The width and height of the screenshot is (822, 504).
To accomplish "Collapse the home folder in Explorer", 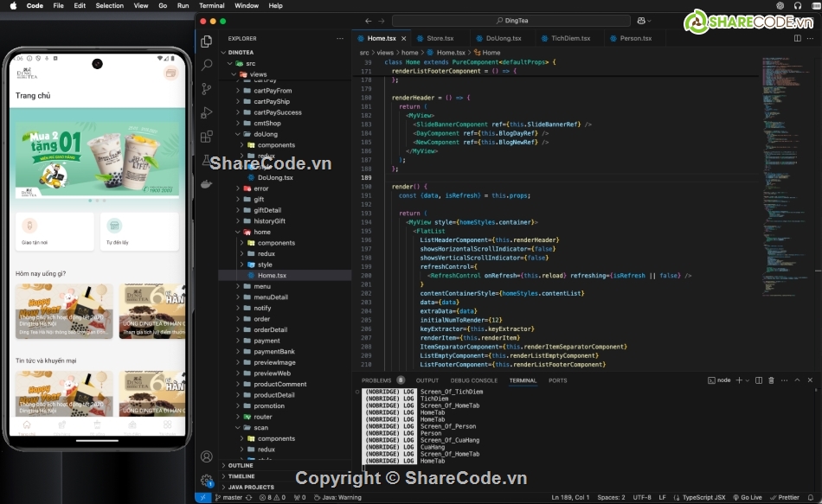I will coord(237,232).
